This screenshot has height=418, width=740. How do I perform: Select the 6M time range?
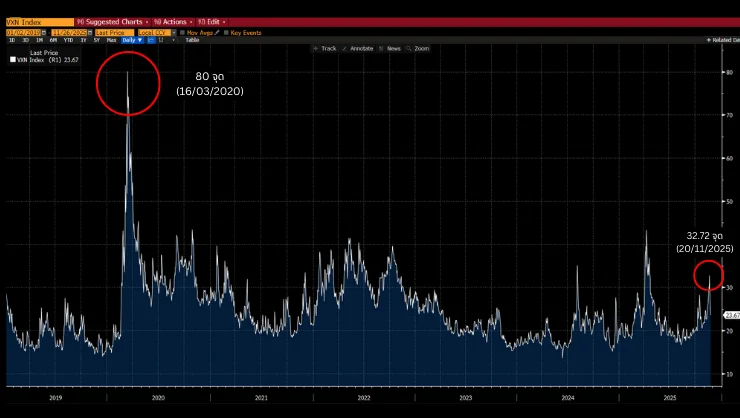tap(53, 40)
